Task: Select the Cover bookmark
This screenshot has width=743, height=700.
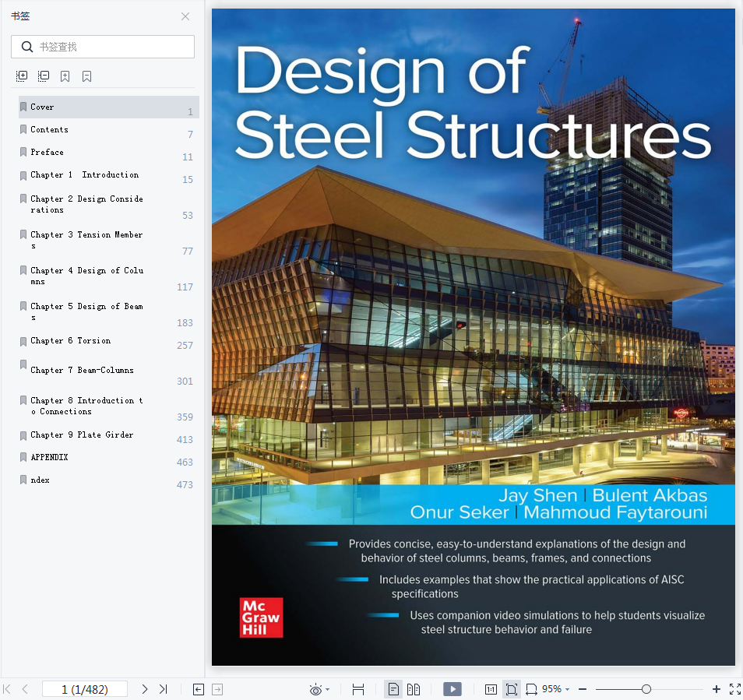Action: [x=108, y=107]
